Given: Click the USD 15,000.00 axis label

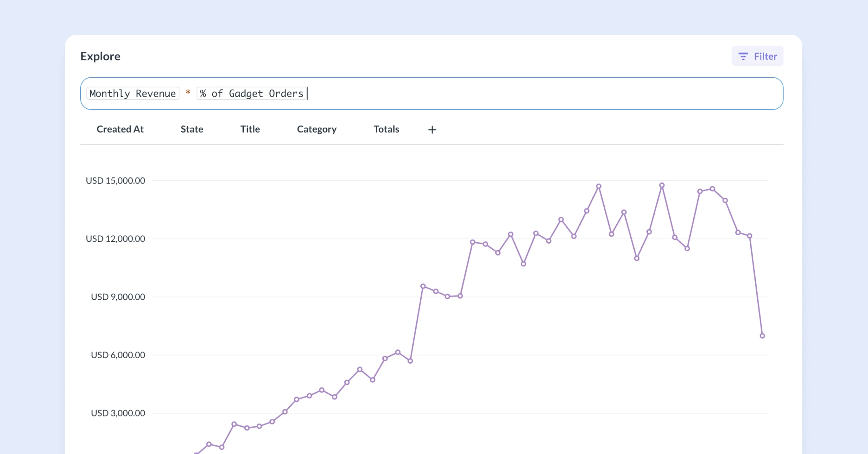Looking at the screenshot, I should (x=115, y=180).
